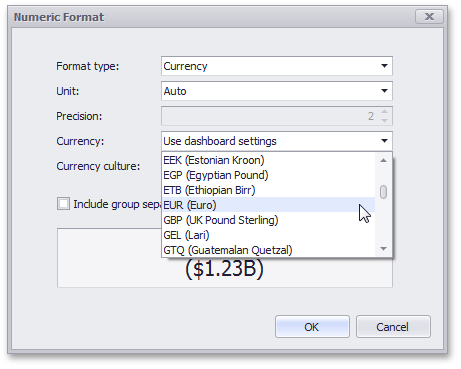Viewport: 461px width, 369px height.
Task: Choose ETB (Ethiopian Birr) currency
Action: [x=268, y=190]
